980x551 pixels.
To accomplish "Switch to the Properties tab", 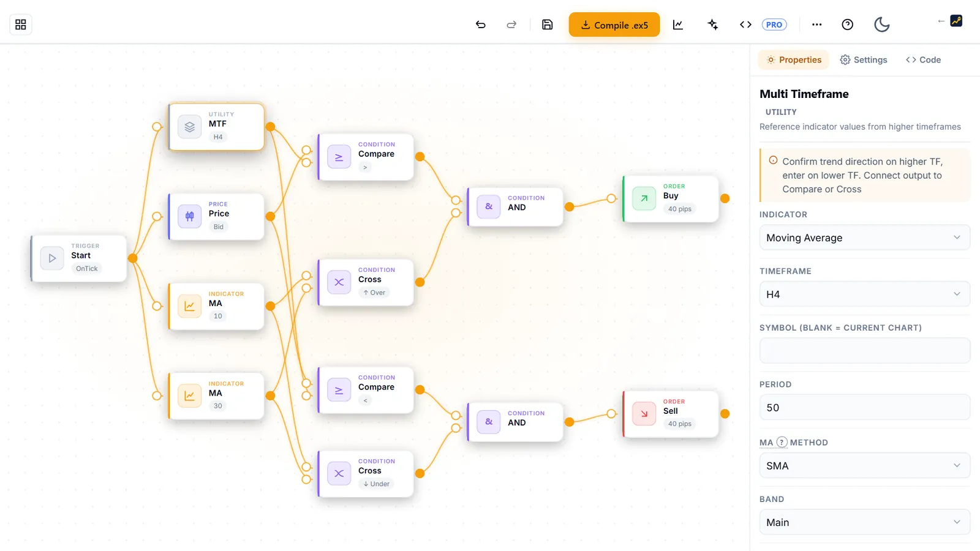I will 794,59.
